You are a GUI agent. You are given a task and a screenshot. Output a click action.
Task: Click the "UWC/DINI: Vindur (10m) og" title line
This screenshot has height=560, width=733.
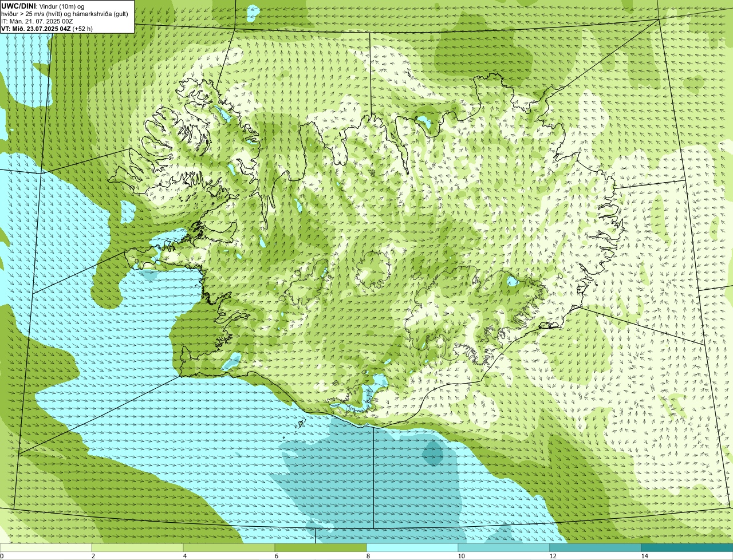coord(43,6)
